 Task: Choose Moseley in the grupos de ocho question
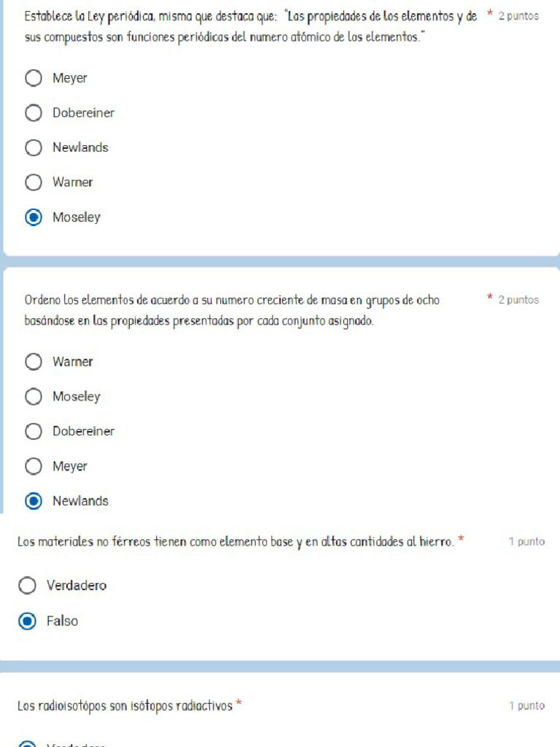click(x=34, y=397)
